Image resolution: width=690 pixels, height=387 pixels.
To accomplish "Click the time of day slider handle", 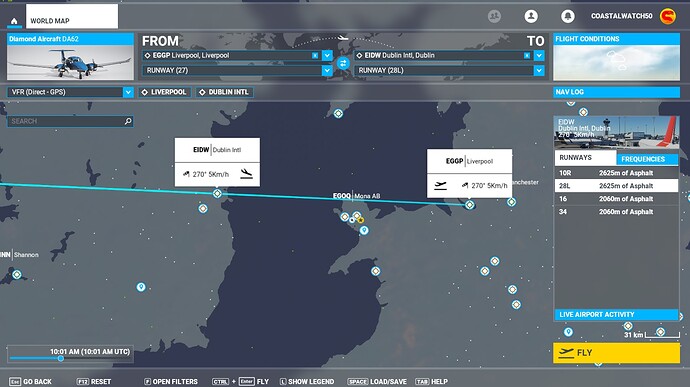I will pyautogui.click(x=61, y=358).
